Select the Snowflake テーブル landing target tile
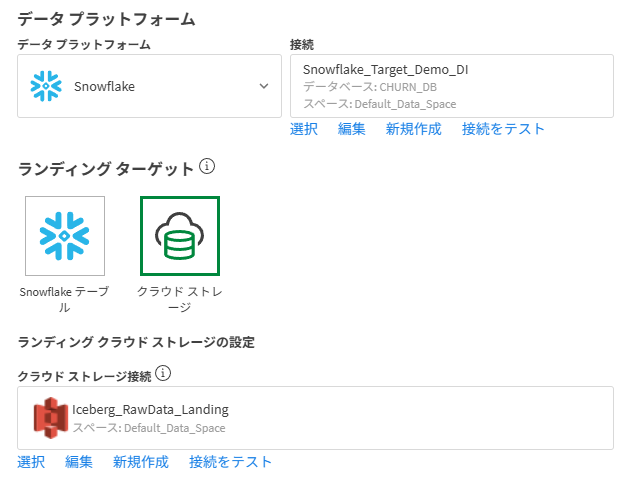The height and width of the screenshot is (482, 631). (65, 236)
